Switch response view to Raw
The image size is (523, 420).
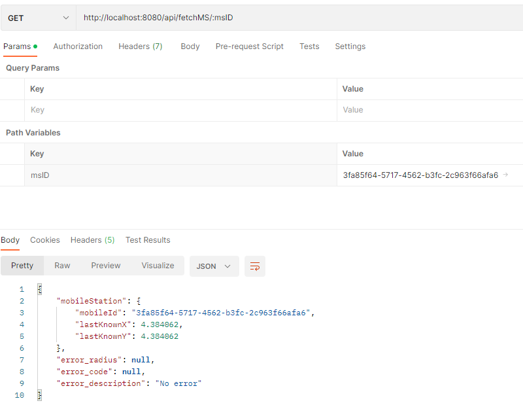[x=62, y=266]
